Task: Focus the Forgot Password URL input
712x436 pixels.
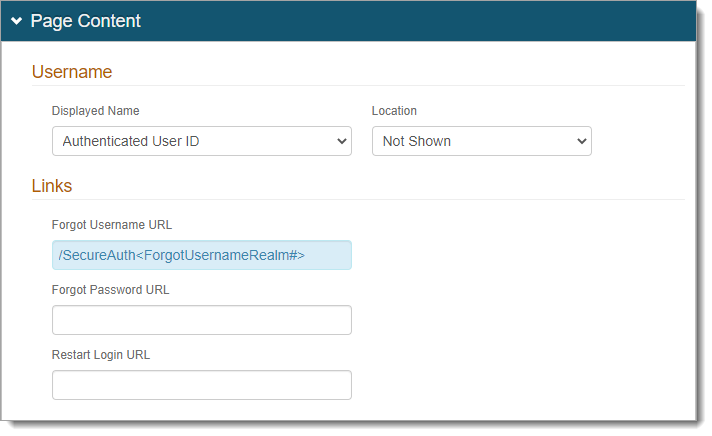Action: click(201, 320)
